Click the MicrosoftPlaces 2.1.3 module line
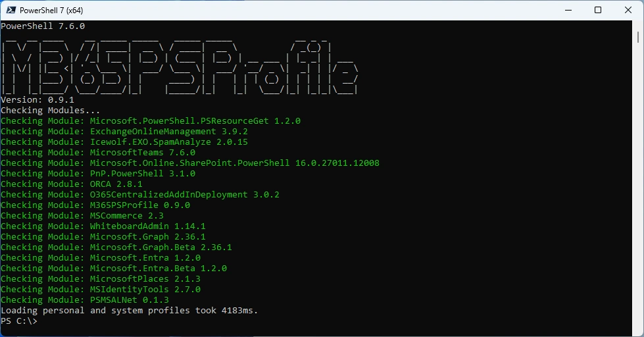The height and width of the screenshot is (337, 644). point(101,279)
